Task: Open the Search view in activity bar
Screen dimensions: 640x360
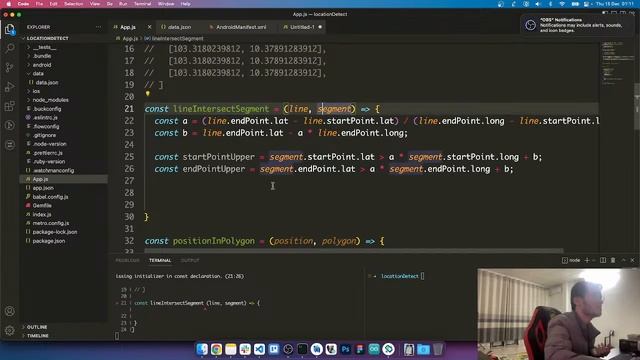Action: click(10, 48)
